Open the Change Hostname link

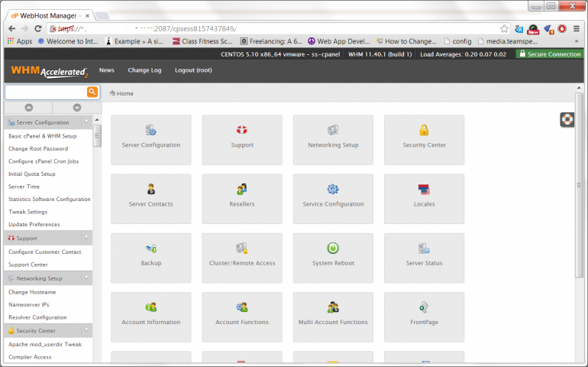coord(32,292)
